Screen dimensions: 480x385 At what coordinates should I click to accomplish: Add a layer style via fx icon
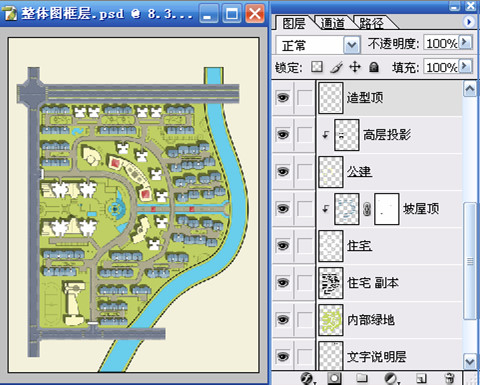pos(307,379)
